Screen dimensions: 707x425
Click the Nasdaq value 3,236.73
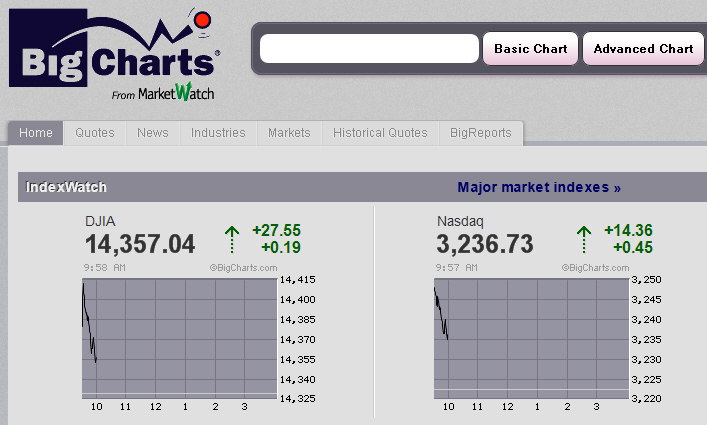pos(485,244)
